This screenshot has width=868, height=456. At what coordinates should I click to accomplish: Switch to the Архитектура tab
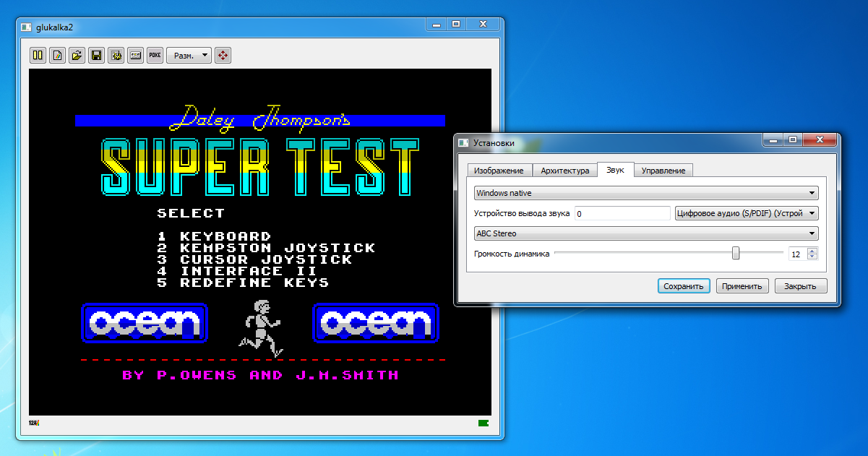point(565,171)
